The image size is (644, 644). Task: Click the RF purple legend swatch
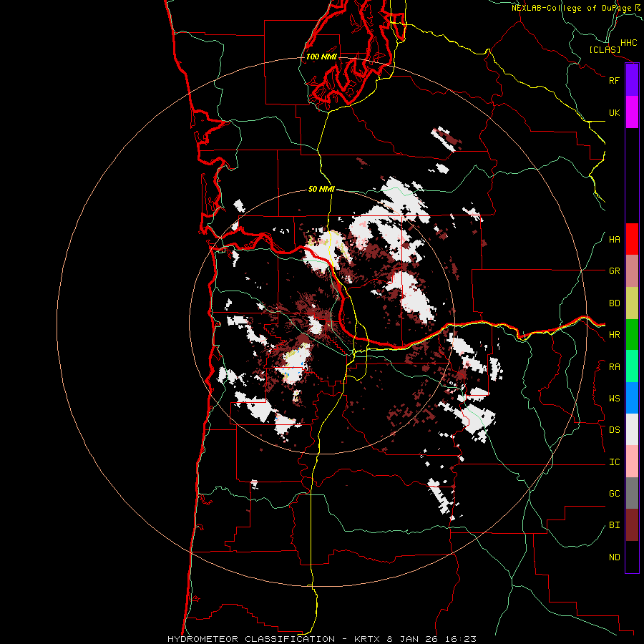(632, 80)
